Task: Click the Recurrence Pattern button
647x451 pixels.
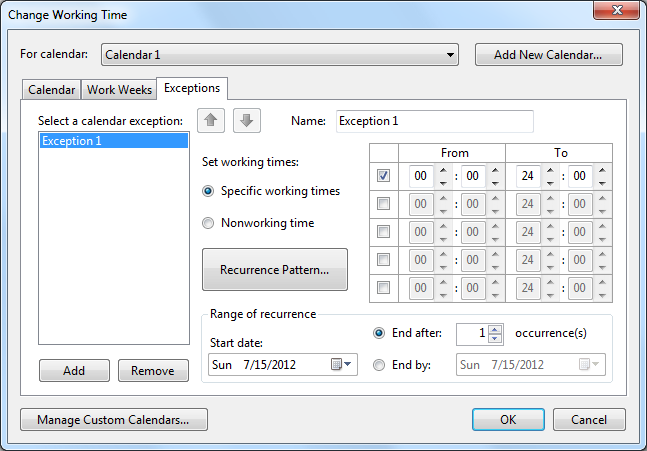Action: coord(275,270)
